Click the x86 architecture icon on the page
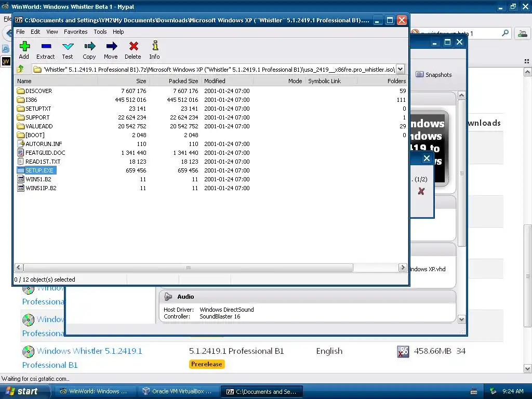Viewport: 532px width, 399px height. [403, 352]
